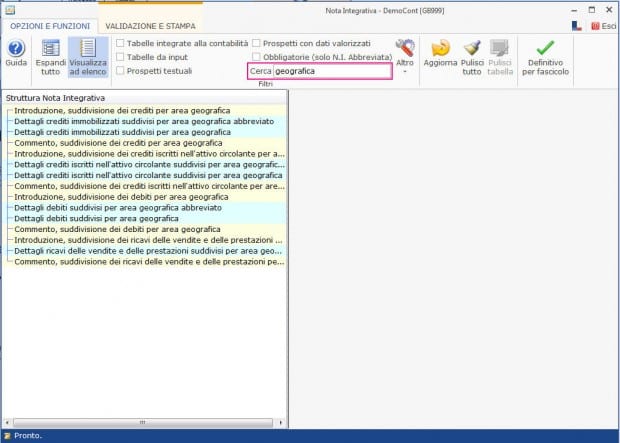This screenshot has width=620, height=443.
Task: Click the Pulisci tabella icon
Action: point(500,48)
